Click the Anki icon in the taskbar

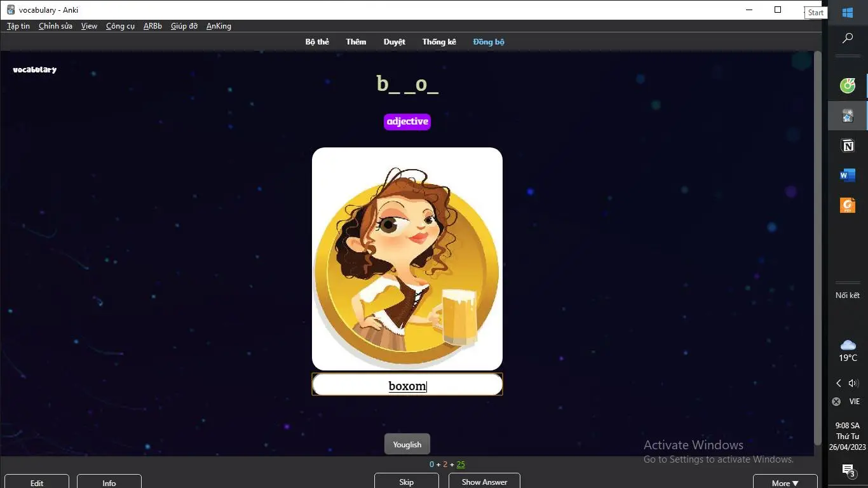point(848,116)
